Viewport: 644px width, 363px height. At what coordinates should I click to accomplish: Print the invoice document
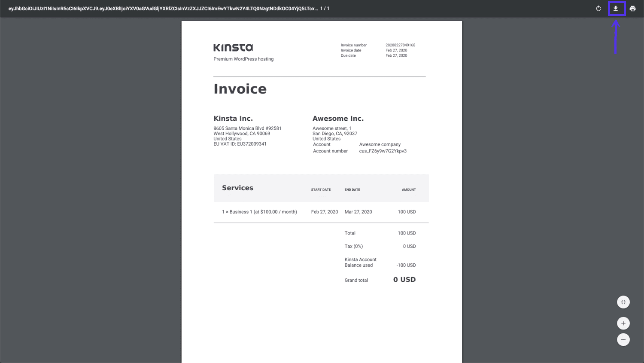pyautogui.click(x=633, y=8)
